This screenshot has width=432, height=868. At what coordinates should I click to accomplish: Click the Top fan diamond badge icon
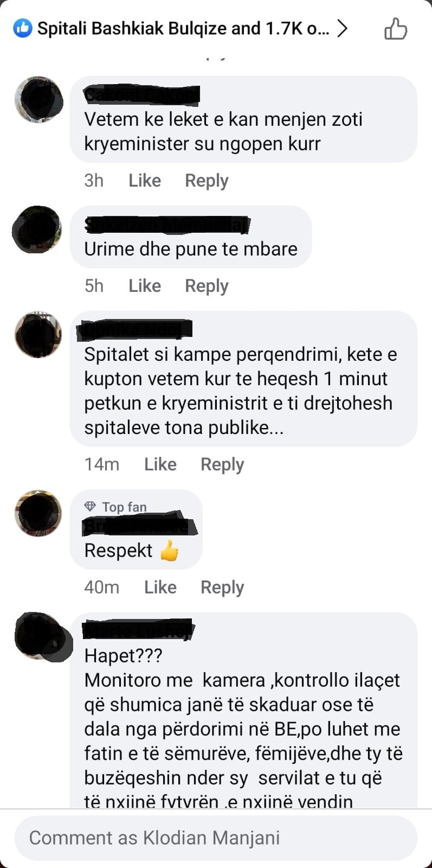coord(90,507)
